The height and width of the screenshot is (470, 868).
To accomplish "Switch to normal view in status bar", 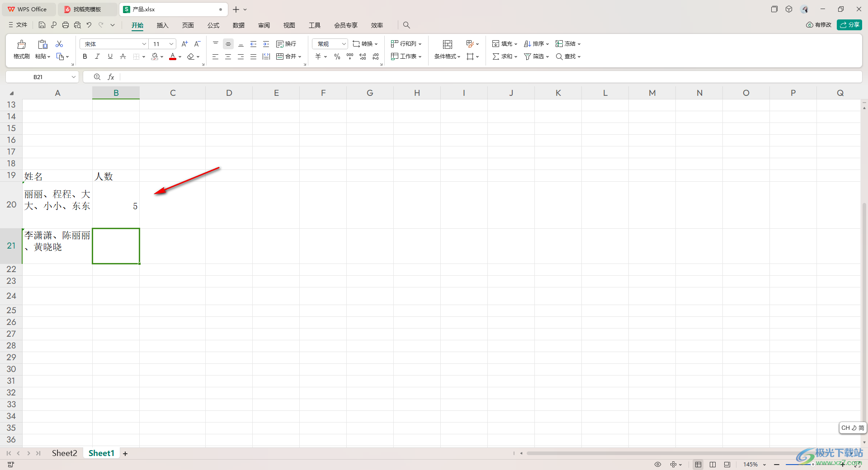I will click(698, 464).
